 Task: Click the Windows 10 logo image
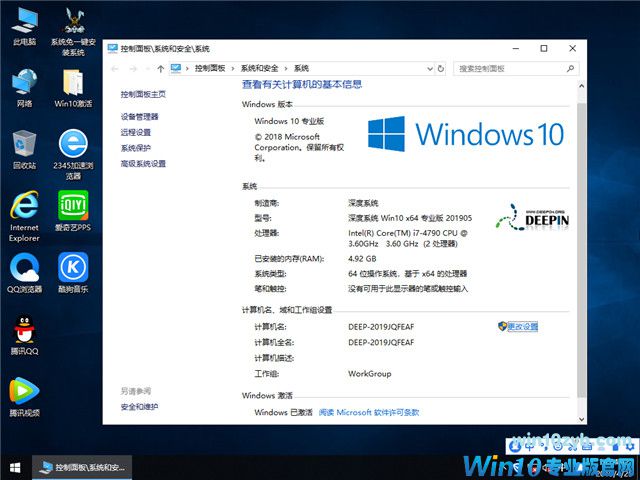(x=466, y=134)
